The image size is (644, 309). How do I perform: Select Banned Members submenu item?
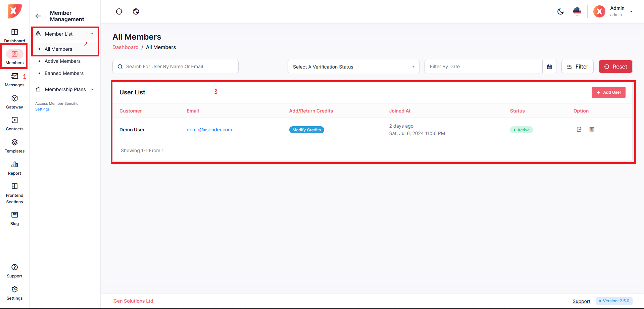[x=64, y=73]
